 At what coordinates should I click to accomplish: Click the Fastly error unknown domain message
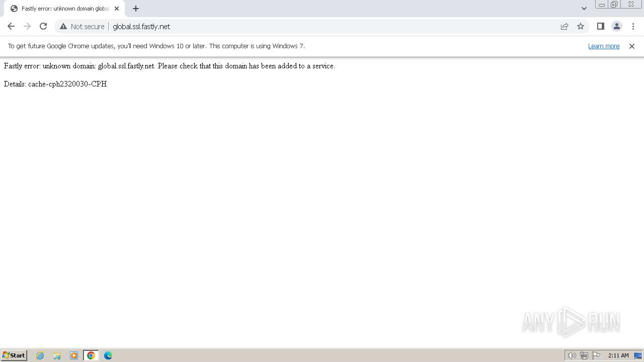[x=170, y=66]
